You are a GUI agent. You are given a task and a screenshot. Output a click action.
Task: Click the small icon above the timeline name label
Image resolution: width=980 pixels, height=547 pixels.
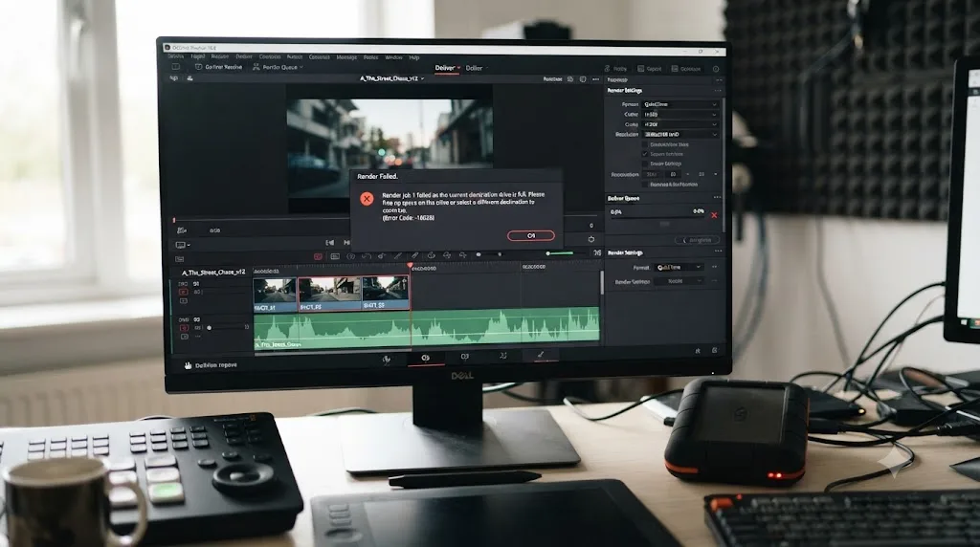(179, 258)
